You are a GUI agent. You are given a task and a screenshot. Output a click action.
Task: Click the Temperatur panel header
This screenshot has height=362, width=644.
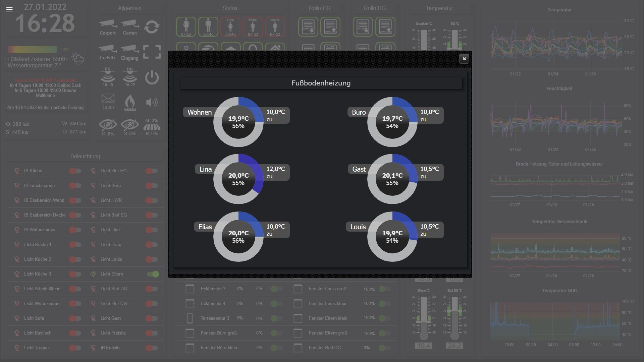(x=439, y=8)
